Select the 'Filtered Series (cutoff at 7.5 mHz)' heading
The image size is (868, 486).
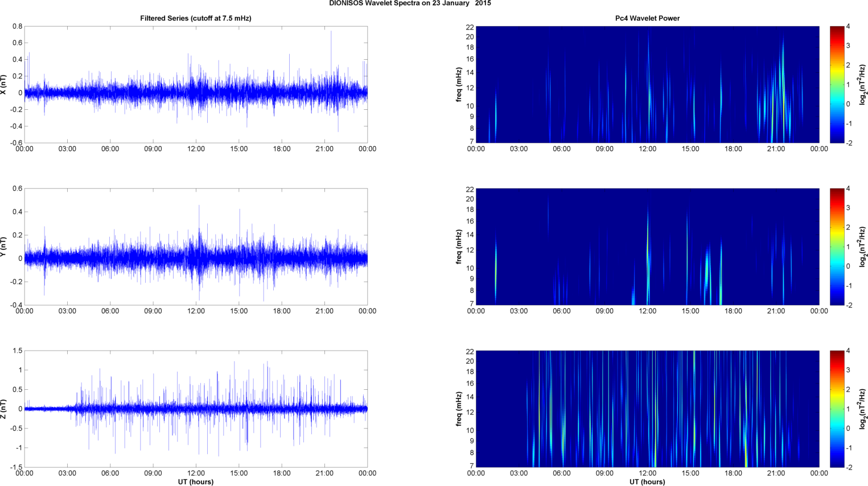(x=196, y=18)
